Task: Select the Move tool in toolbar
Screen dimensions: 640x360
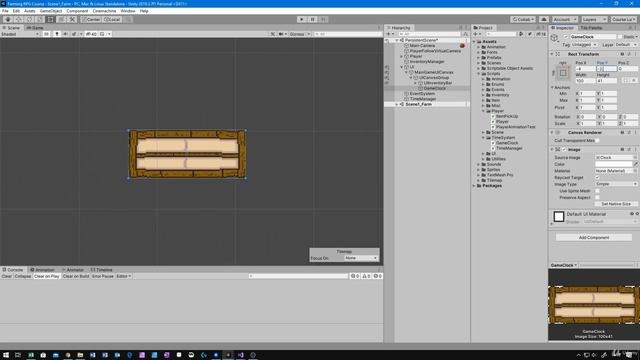Action: tap(18, 19)
